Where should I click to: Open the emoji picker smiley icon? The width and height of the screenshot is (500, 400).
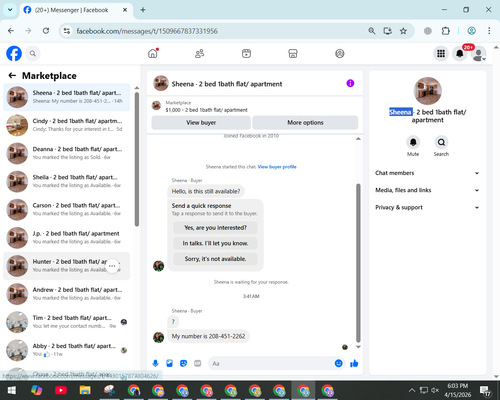pos(338,363)
